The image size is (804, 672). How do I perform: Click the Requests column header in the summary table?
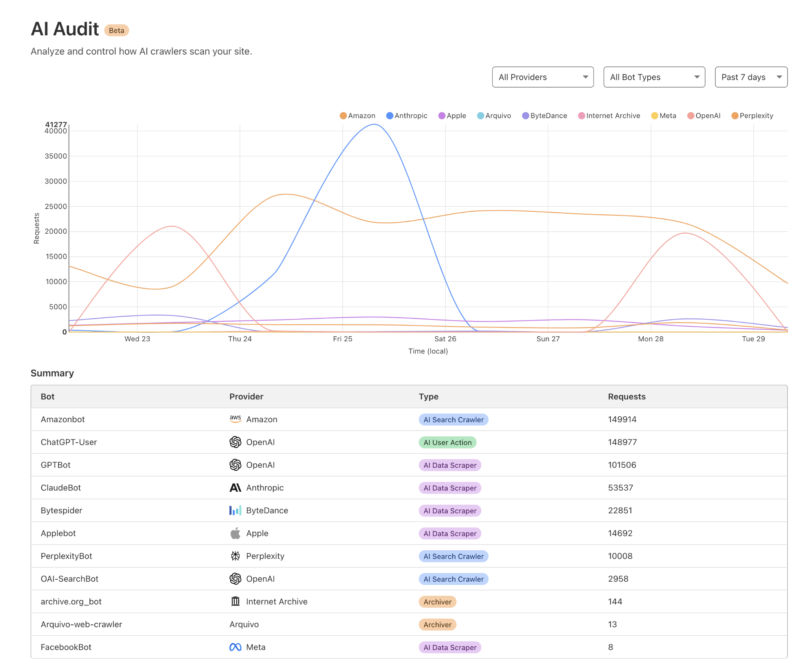click(627, 396)
